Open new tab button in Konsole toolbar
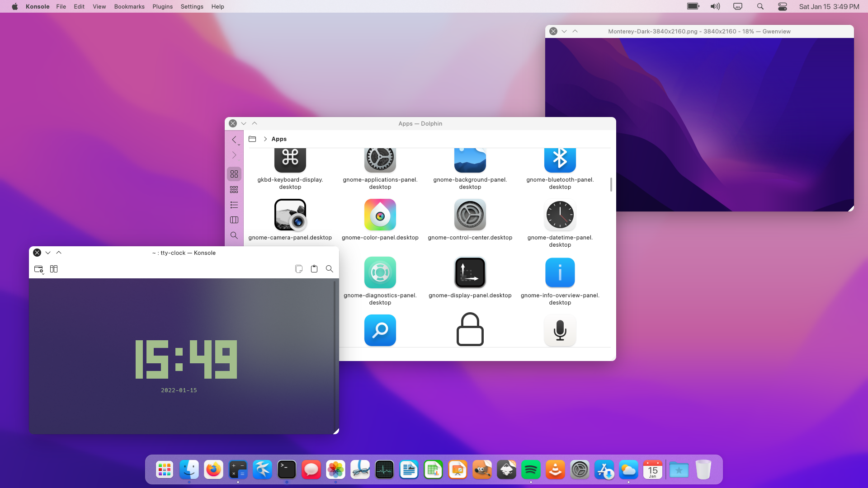Screen dimensions: 868x488 tap(39, 269)
